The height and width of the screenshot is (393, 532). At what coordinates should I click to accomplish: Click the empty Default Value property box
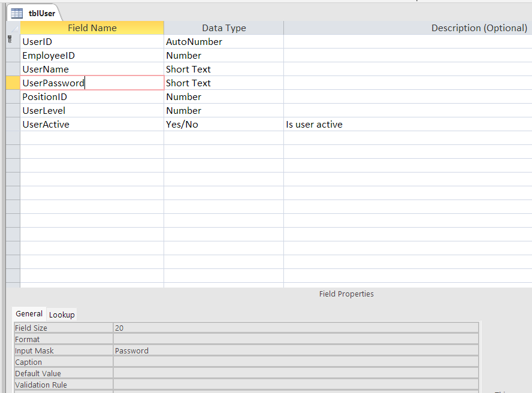(x=296, y=374)
